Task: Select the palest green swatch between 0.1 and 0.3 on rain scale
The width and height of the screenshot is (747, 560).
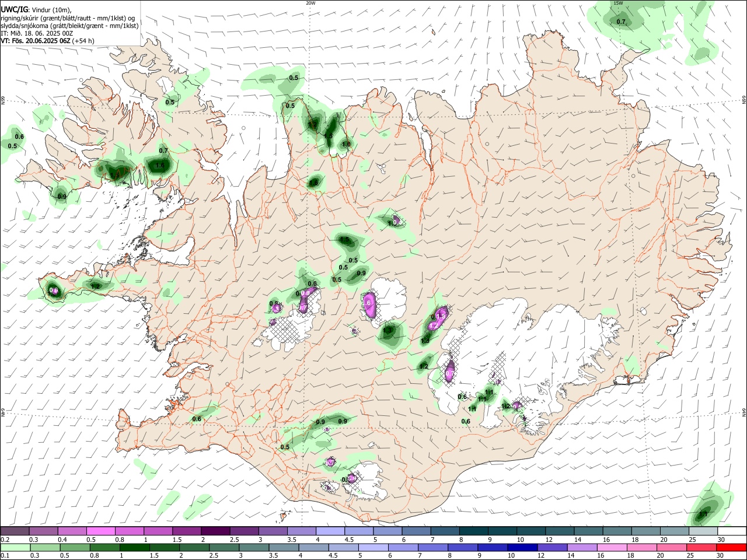Action: [15, 548]
